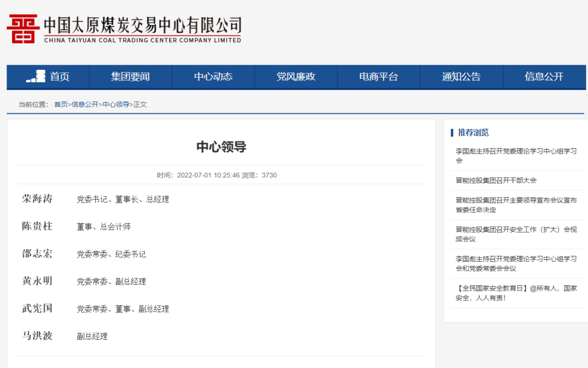
Task: Open article about 主要领导宣布会议
Action: point(516,205)
